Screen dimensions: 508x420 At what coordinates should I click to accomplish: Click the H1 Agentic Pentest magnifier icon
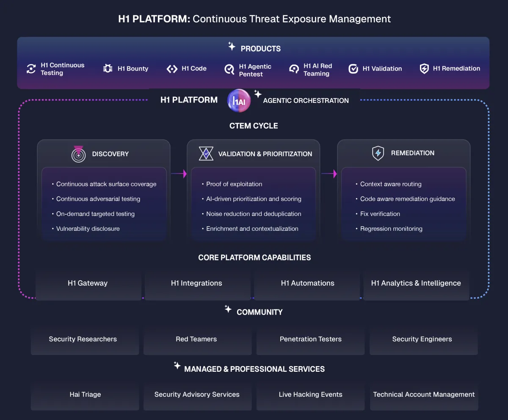229,70
